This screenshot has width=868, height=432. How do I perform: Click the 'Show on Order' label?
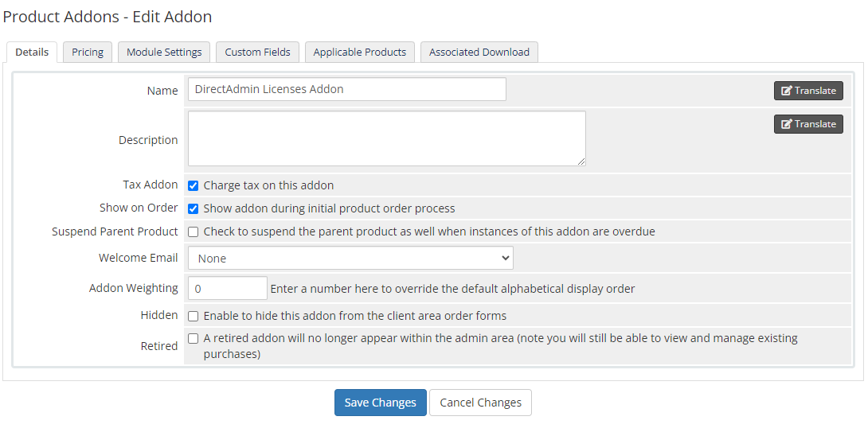tap(139, 208)
